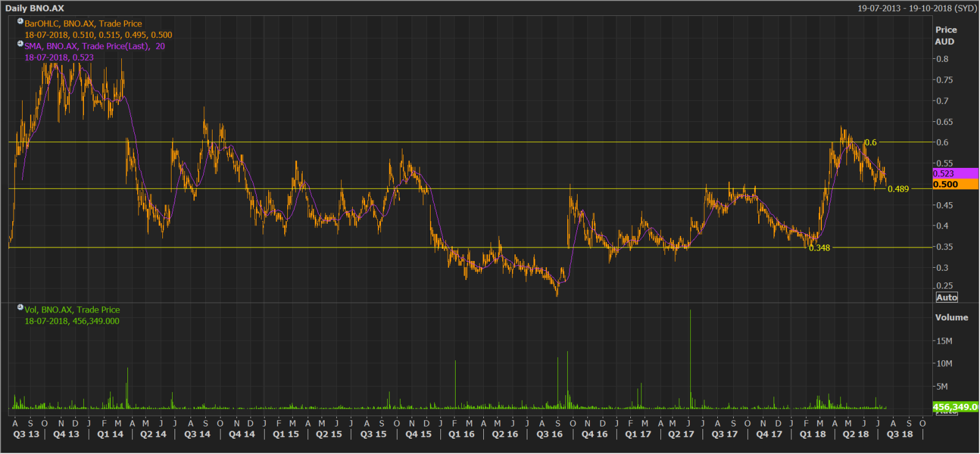Click the 0.4 price axis label

[943, 225]
